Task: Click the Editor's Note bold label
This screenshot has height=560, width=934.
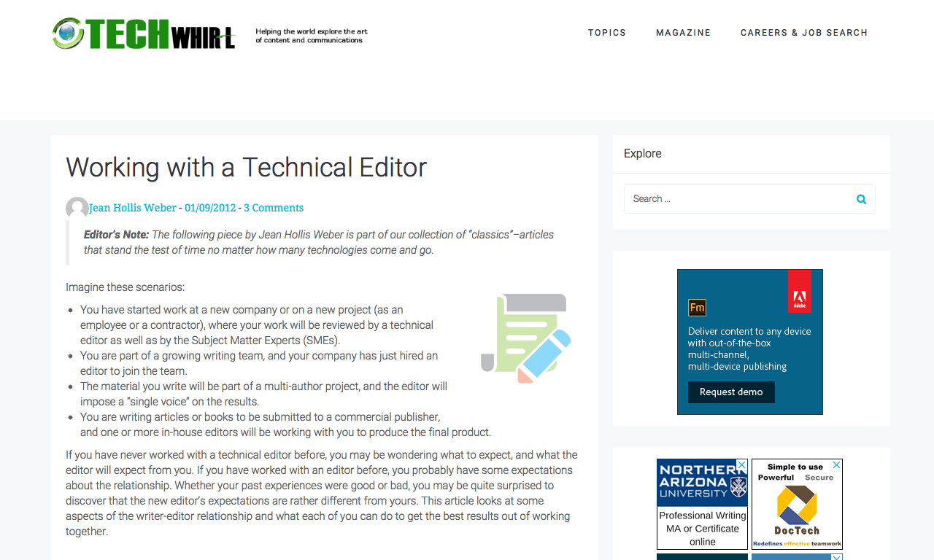Action: tap(116, 235)
